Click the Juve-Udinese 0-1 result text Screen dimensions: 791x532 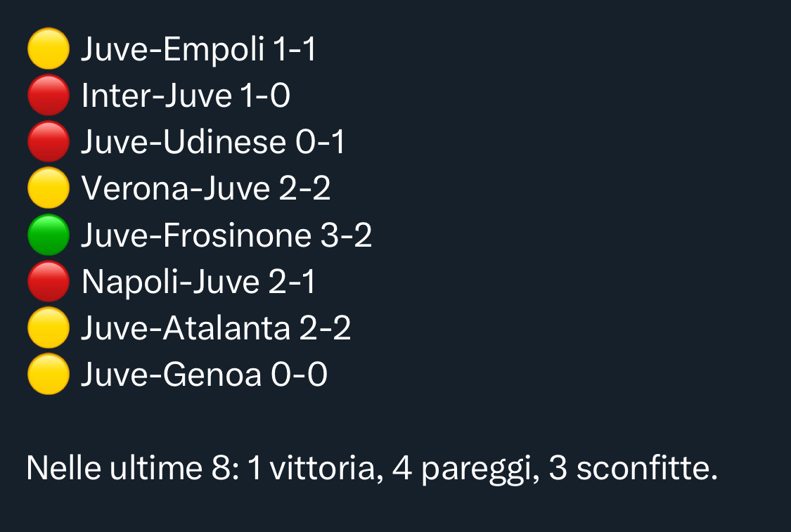click(x=212, y=143)
